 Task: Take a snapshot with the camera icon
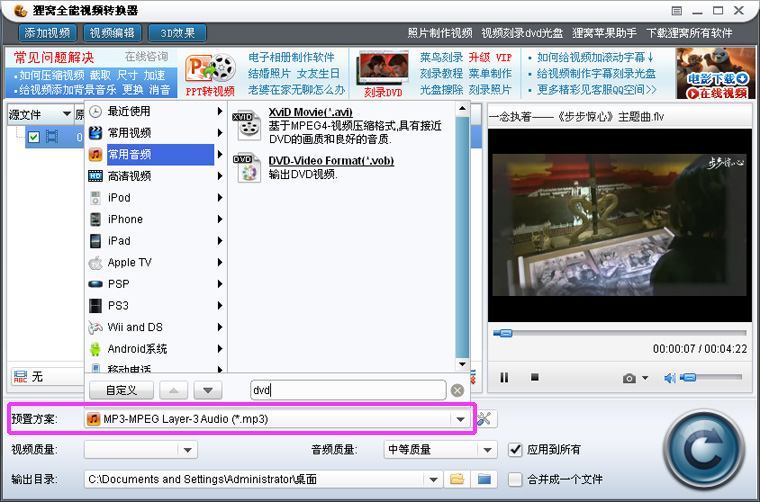pos(629,378)
